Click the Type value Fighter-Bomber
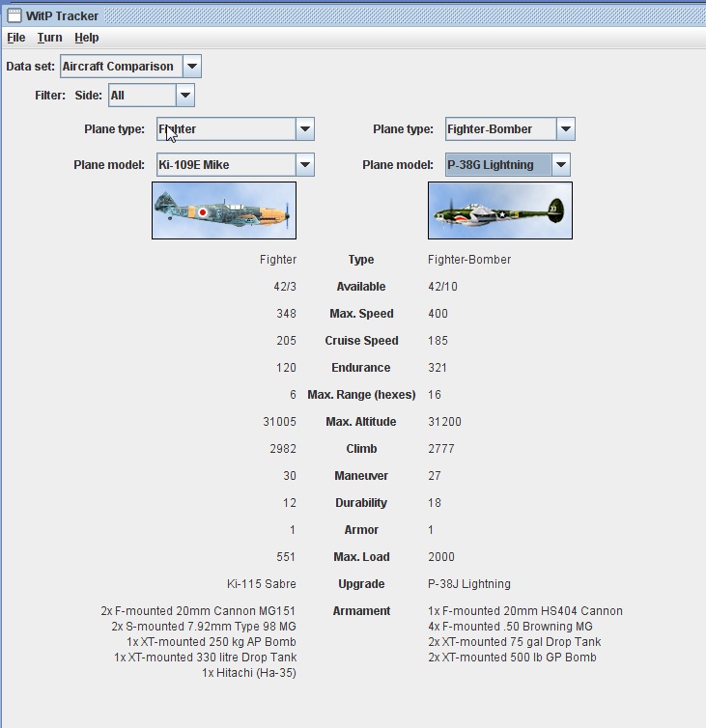Image resolution: width=706 pixels, height=728 pixels. (469, 260)
